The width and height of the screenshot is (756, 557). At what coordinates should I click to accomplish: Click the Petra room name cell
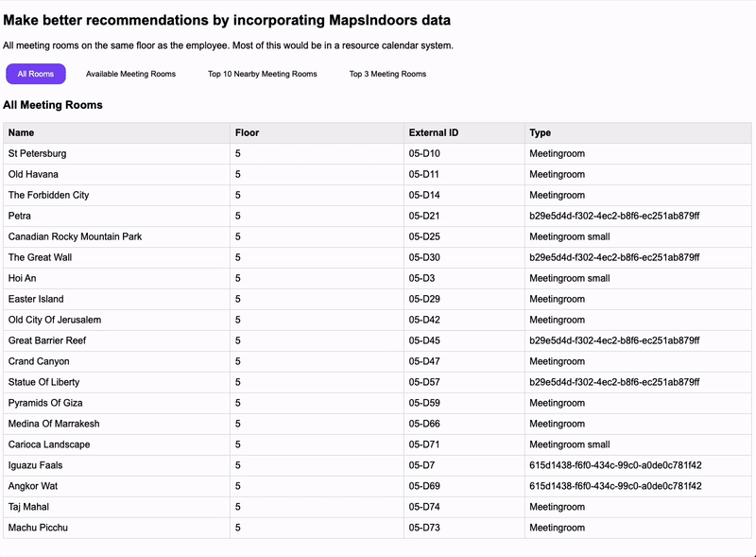coord(20,216)
